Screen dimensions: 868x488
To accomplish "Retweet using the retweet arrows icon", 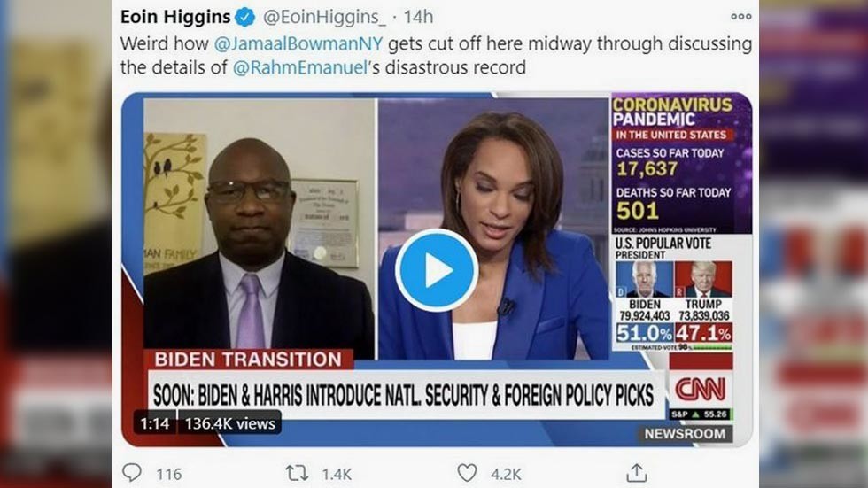I will 297,473.
